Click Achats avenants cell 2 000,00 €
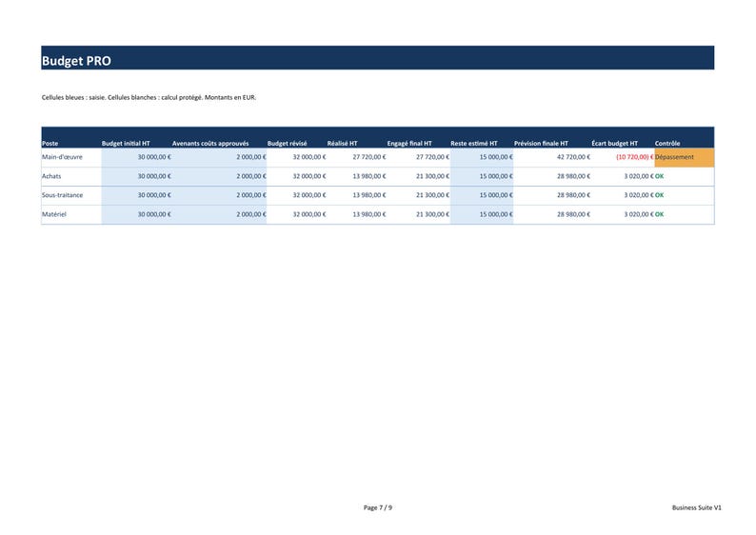This screenshot has width=756, height=535. [251, 176]
